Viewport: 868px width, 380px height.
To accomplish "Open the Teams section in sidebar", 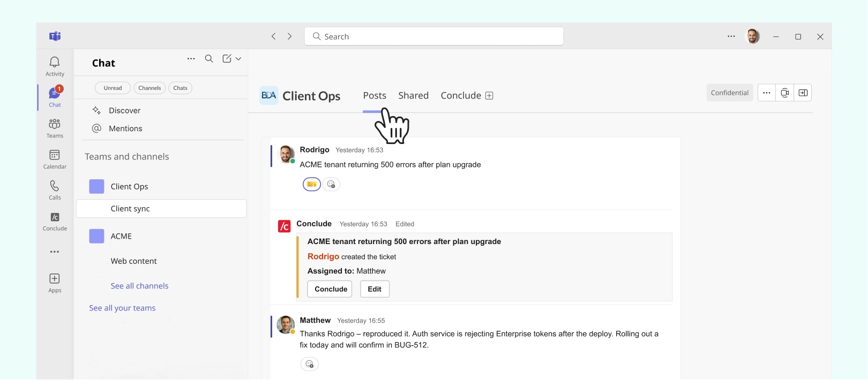I will coord(55,128).
